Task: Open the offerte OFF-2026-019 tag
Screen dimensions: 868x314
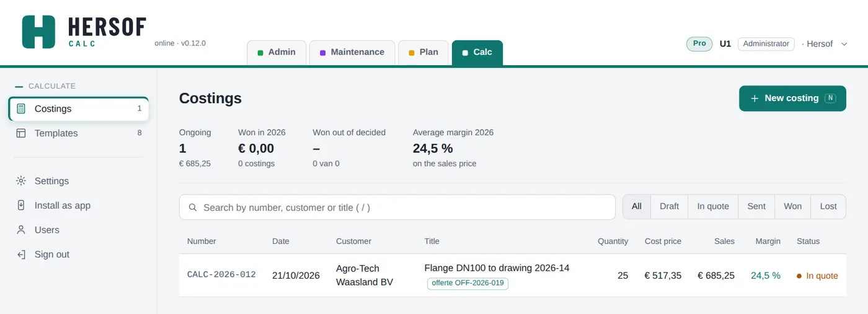Action: click(x=468, y=284)
